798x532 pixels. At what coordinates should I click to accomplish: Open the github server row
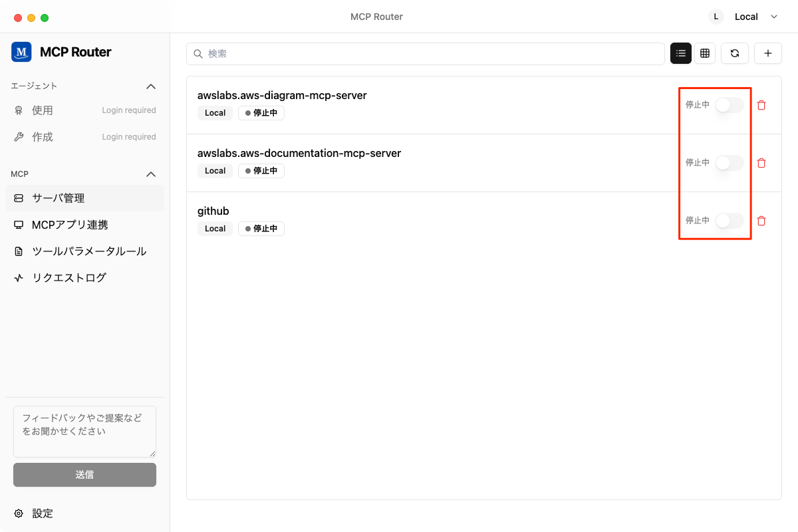click(484, 221)
